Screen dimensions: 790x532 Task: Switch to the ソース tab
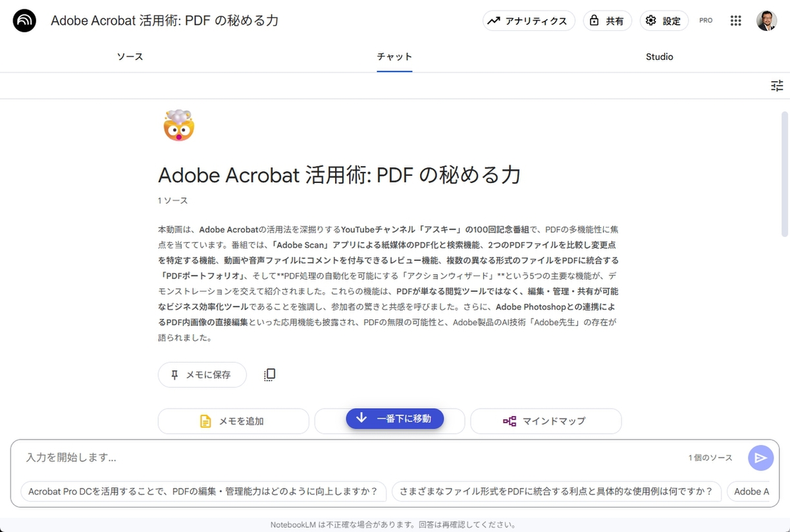pyautogui.click(x=130, y=57)
